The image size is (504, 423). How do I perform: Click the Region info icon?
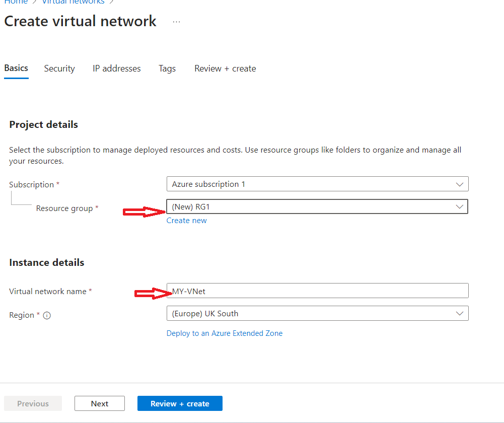point(47,316)
